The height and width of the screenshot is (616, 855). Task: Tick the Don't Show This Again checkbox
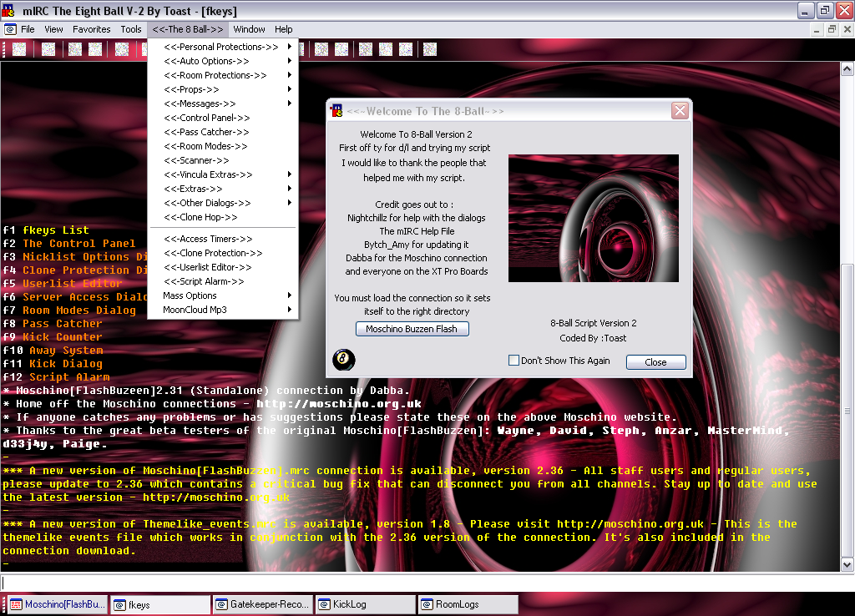point(514,361)
